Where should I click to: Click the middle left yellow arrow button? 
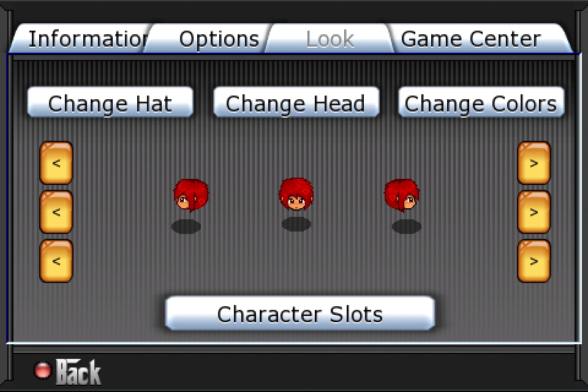tap(56, 212)
